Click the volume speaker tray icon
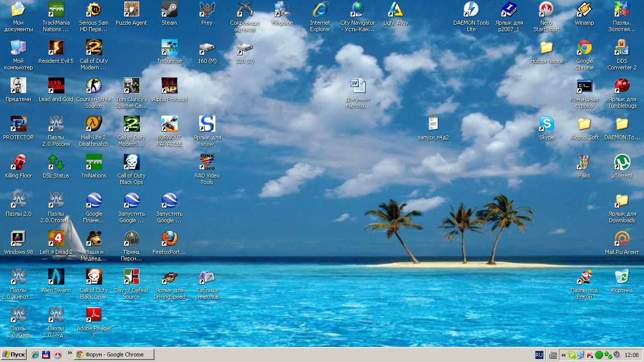The height and width of the screenshot is (362, 644). 617,355
